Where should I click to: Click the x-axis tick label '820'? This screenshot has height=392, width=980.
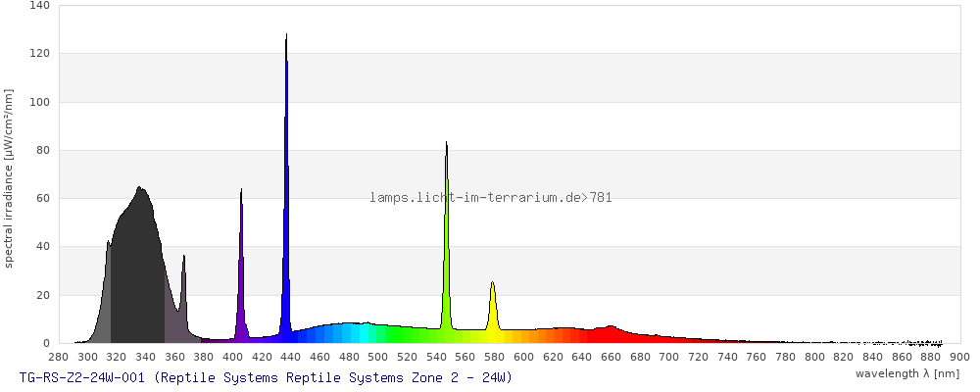coord(844,357)
